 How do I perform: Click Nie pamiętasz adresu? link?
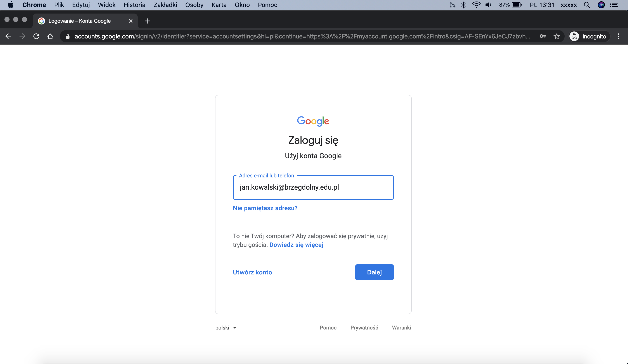tap(265, 208)
